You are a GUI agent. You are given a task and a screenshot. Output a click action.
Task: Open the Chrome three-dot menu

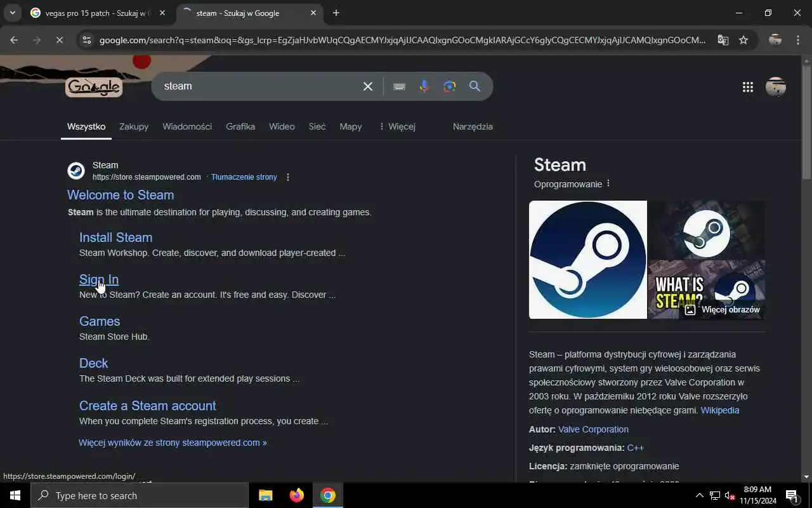pyautogui.click(x=798, y=40)
